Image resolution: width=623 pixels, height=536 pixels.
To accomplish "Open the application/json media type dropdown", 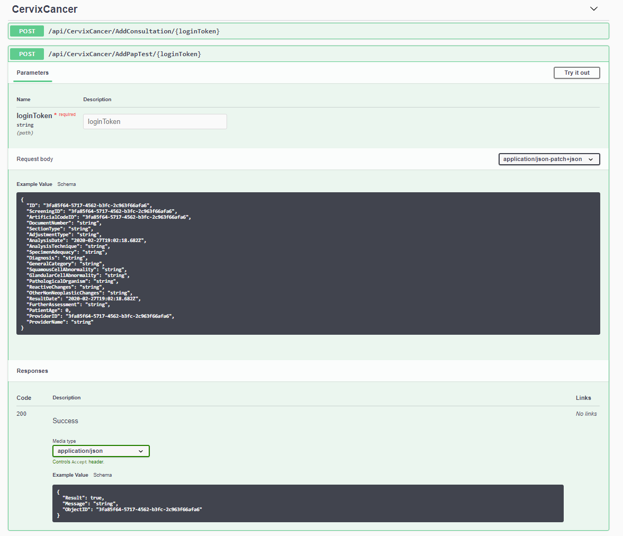I will click(101, 451).
